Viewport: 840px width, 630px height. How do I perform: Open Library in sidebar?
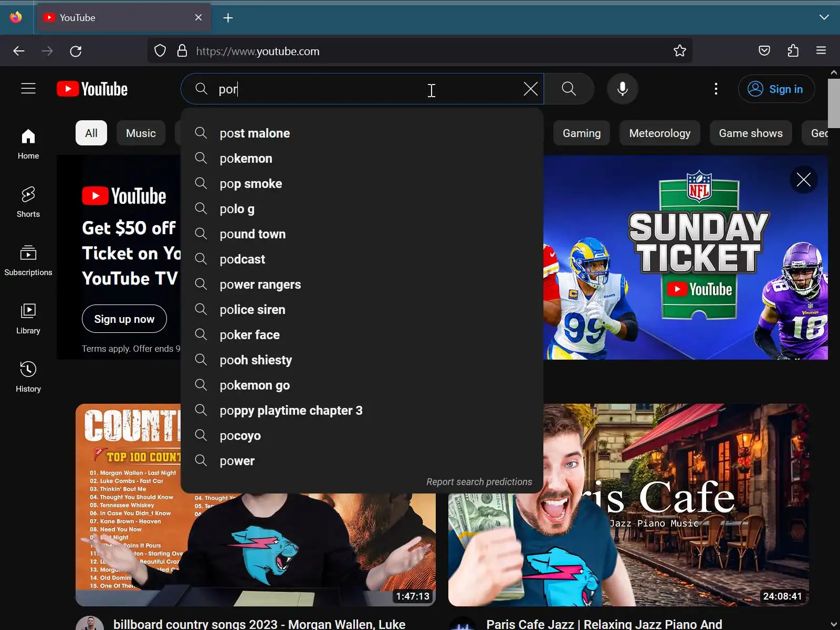[28, 319]
